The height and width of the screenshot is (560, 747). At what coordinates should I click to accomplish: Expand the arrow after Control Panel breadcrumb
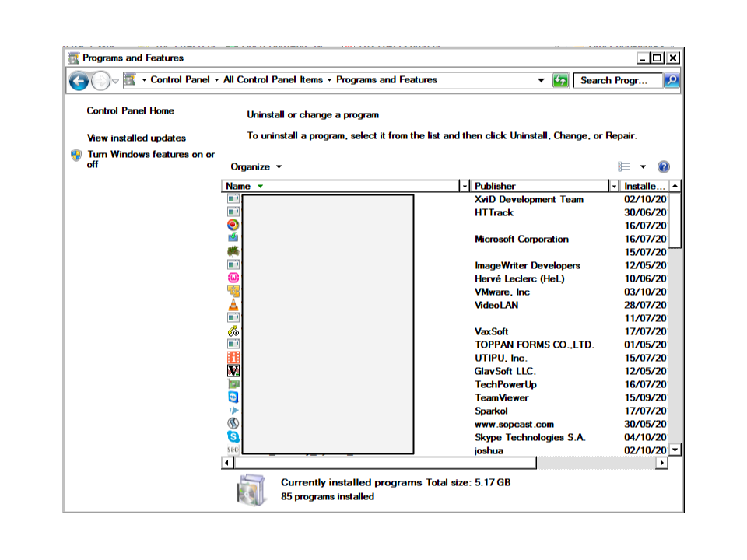point(216,80)
